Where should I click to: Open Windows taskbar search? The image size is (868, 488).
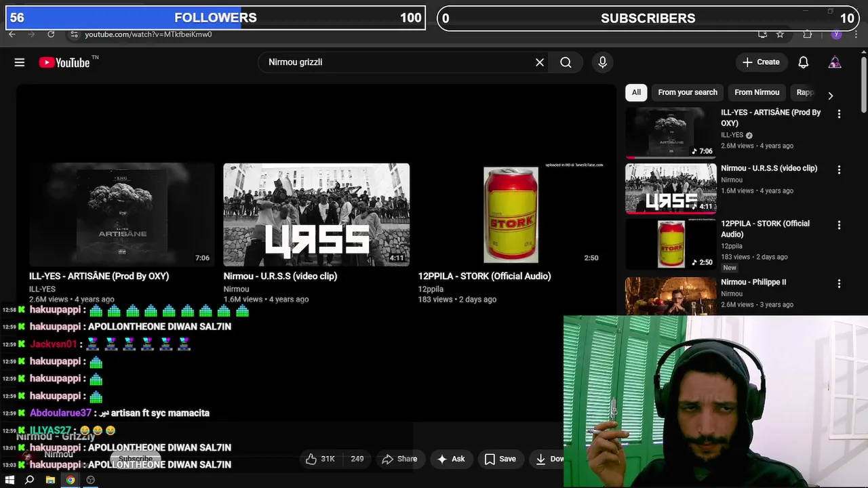click(29, 480)
